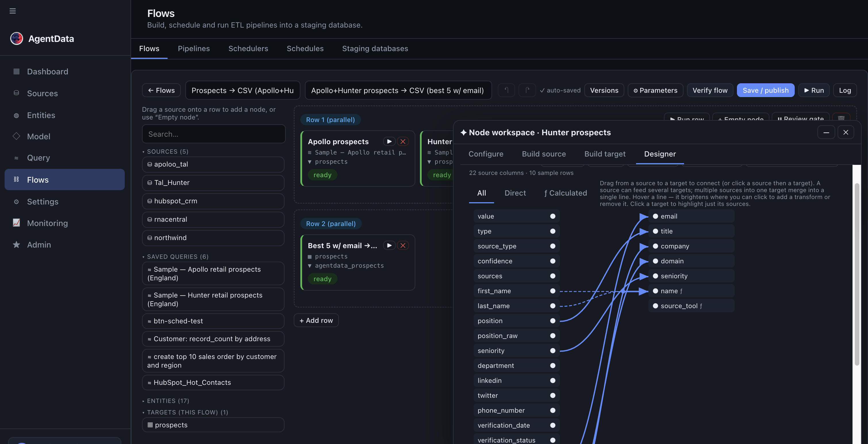Image resolution: width=868 pixels, height=444 pixels.
Task: Click the sources search field
Action: (x=214, y=134)
